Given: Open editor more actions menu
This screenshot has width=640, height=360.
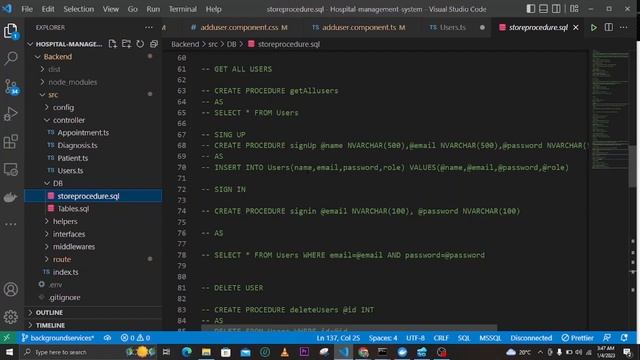Looking at the screenshot, I should (624, 27).
